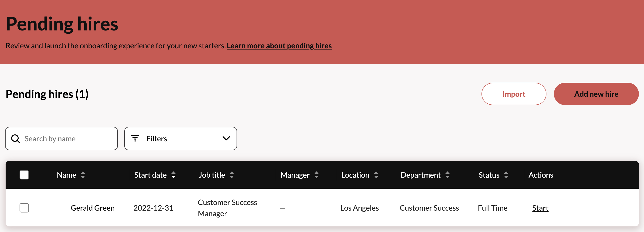Sort by Manager using the sort arrows
644x232 pixels.
pyautogui.click(x=316, y=175)
